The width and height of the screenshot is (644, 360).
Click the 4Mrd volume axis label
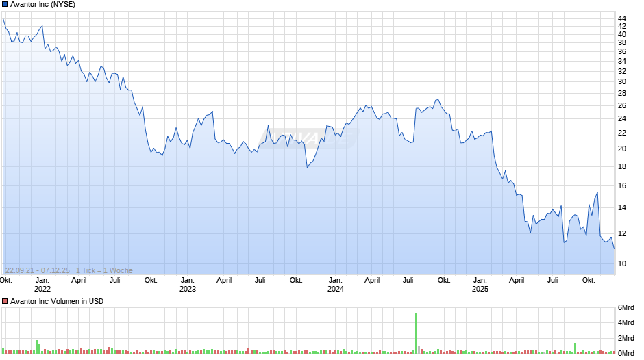(x=626, y=322)
